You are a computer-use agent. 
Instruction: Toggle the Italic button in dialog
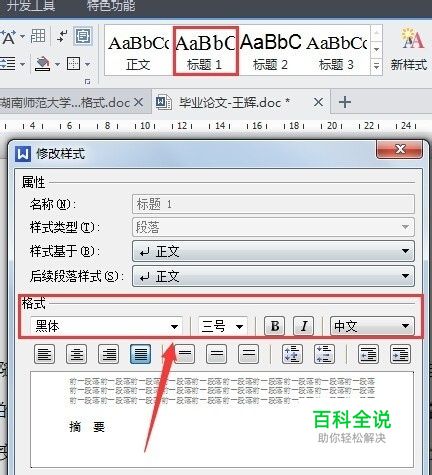303,326
